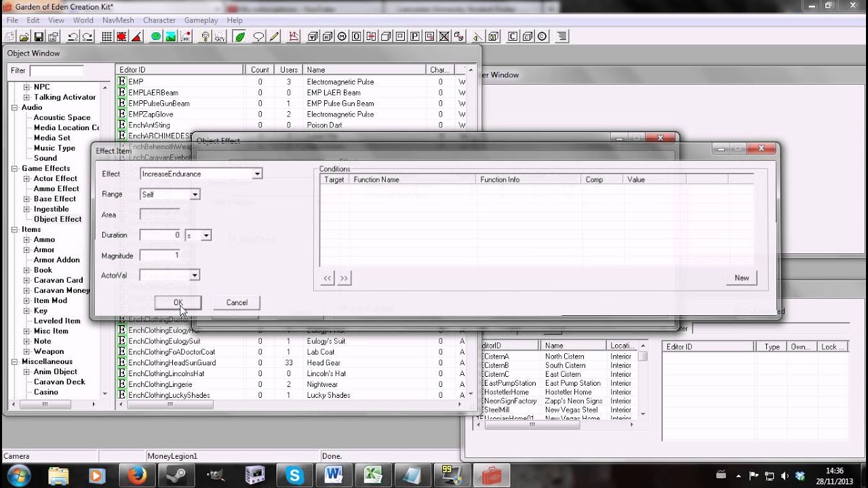Screen dimensions: 868x488
Task: Click the Duration value field
Action: [161, 235]
